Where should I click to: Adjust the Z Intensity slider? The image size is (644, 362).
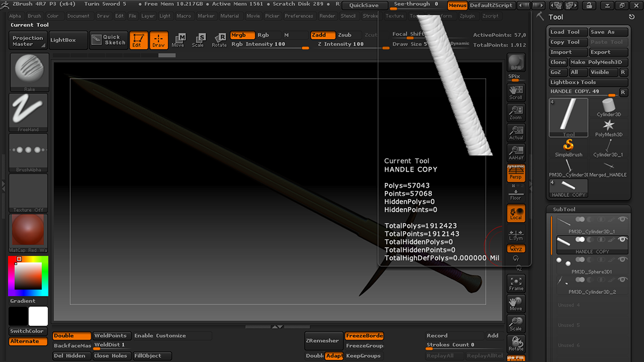coord(349,45)
